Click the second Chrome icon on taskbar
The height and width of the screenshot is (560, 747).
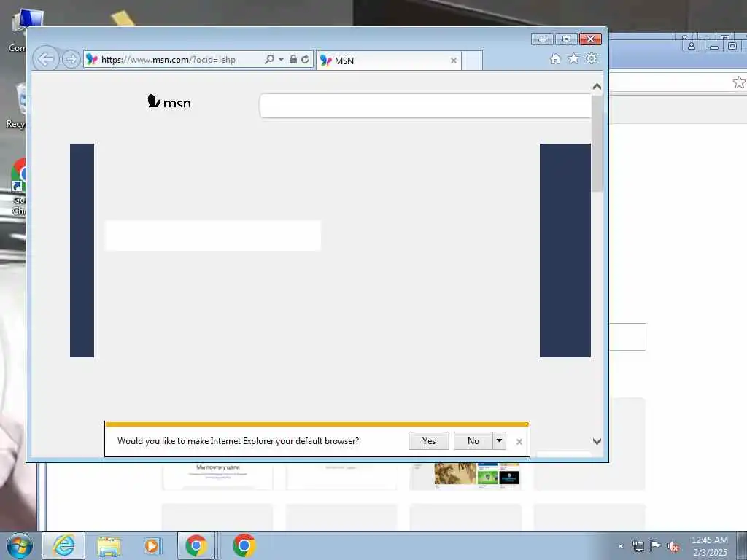(x=244, y=545)
